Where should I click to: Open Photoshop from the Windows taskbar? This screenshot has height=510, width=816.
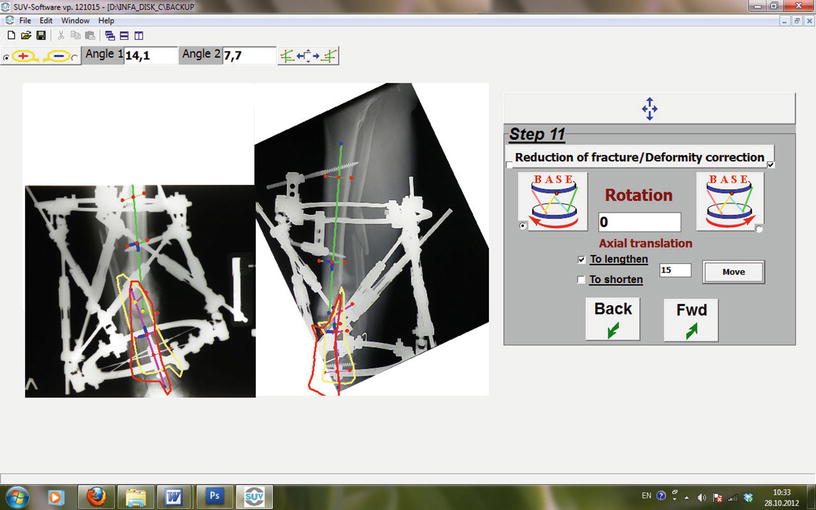click(x=214, y=495)
